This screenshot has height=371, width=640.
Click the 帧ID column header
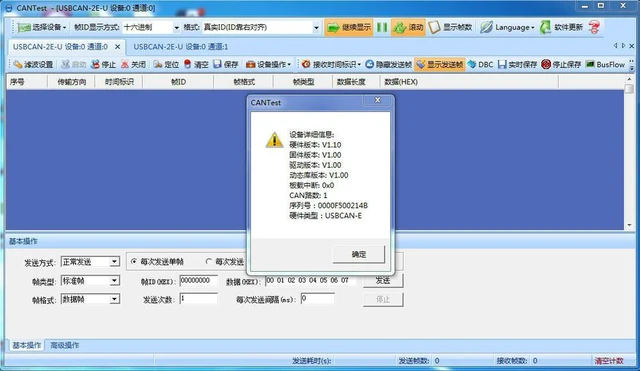click(x=178, y=82)
